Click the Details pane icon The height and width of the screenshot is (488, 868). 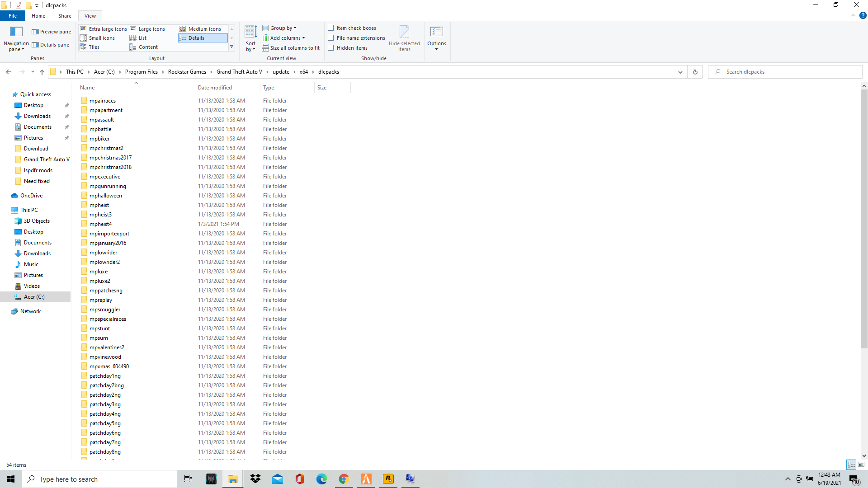click(35, 45)
